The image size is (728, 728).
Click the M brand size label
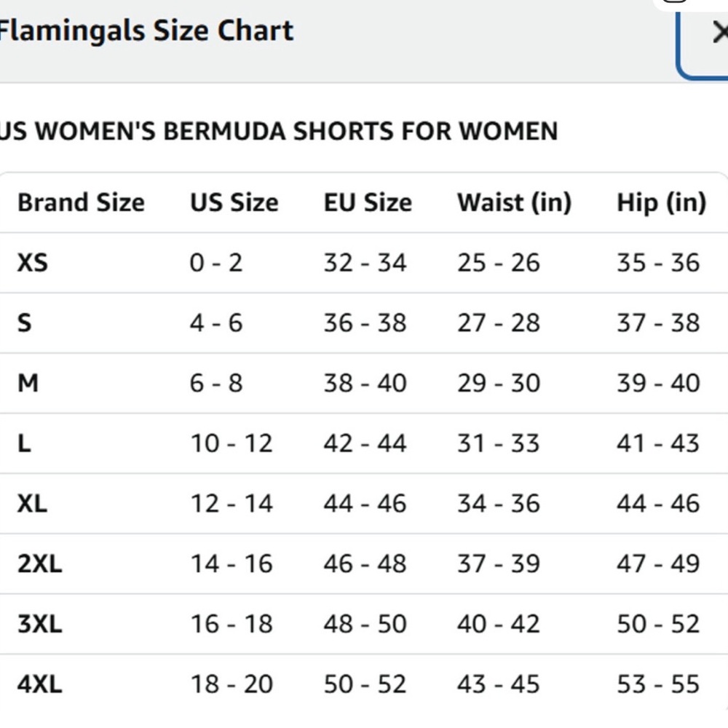pyautogui.click(x=27, y=382)
